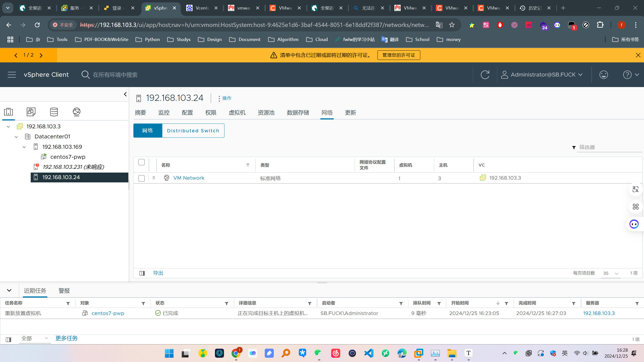The image size is (644, 362).
Task: Go to next notification banner
Action: 41,55
